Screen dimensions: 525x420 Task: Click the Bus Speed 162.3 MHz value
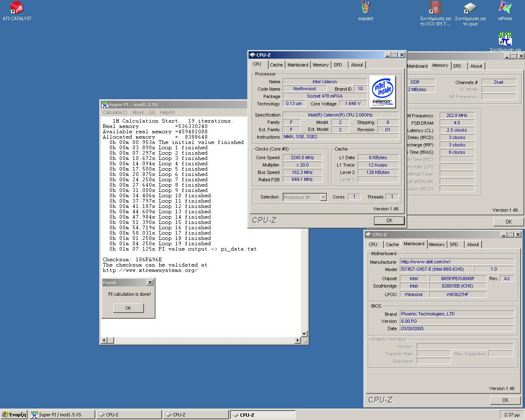[302, 172]
